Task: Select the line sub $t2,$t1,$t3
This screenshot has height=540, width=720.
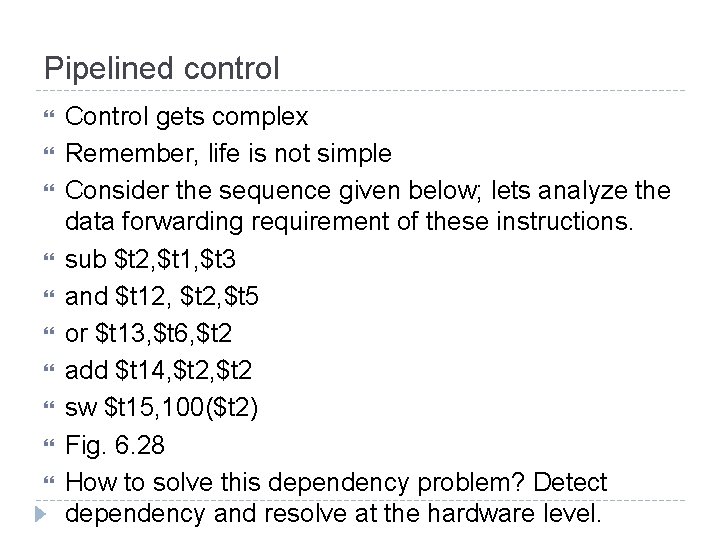Action: (x=151, y=259)
